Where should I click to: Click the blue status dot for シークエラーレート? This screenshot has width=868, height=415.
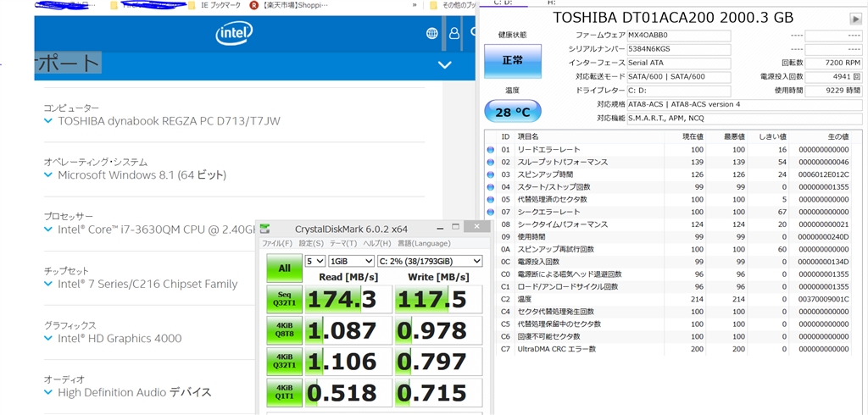(x=490, y=212)
